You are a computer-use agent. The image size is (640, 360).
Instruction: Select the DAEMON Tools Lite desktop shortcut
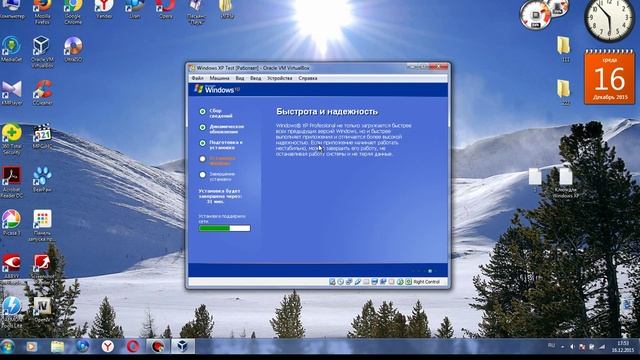[11, 312]
